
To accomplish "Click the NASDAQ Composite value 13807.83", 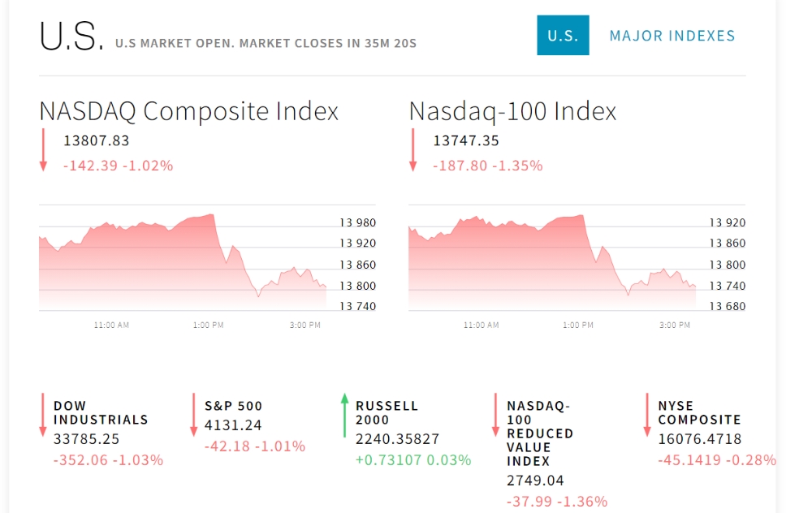I will (97, 140).
